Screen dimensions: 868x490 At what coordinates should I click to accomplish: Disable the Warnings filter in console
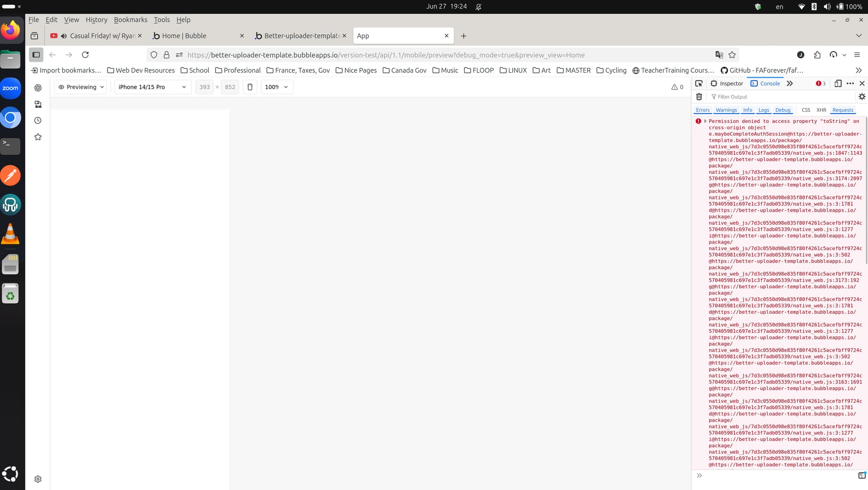[x=726, y=110]
